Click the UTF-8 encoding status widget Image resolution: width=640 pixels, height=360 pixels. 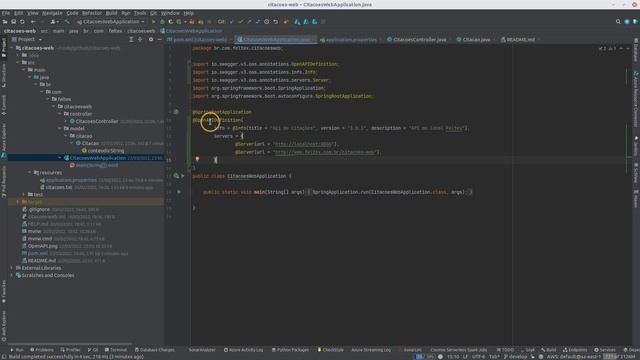click(478, 357)
